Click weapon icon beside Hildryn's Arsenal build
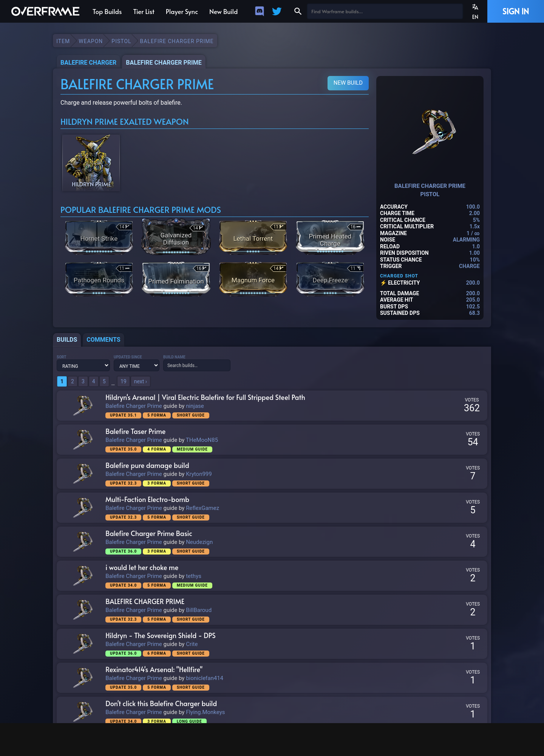Viewport: 544px width, 756px height. tap(83, 406)
